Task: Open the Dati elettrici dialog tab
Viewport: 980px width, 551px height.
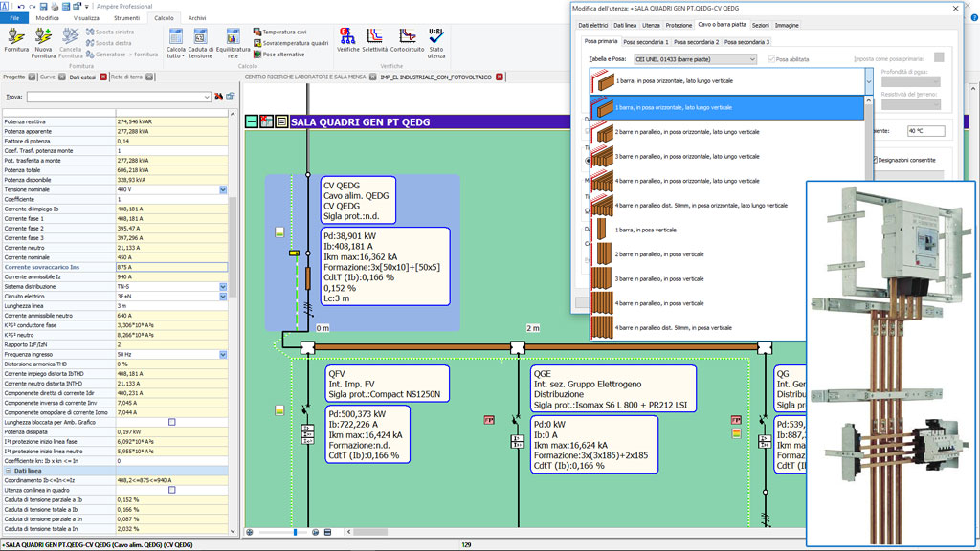Action: pos(592,26)
